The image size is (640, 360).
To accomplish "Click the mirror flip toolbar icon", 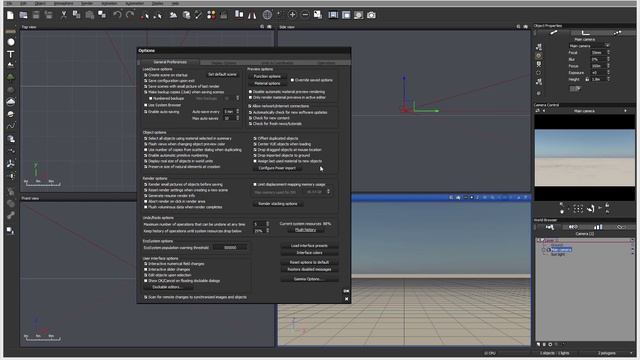I will coord(252,16).
